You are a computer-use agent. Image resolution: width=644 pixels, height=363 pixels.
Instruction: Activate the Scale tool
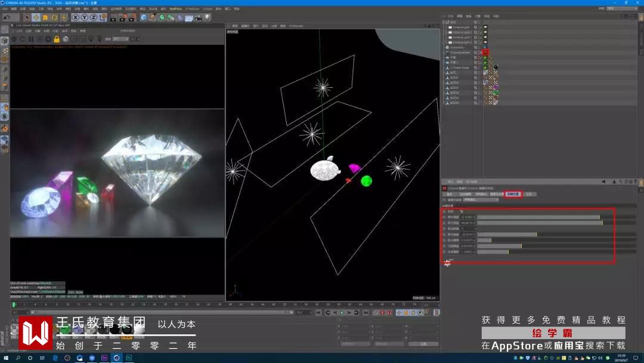[45, 18]
